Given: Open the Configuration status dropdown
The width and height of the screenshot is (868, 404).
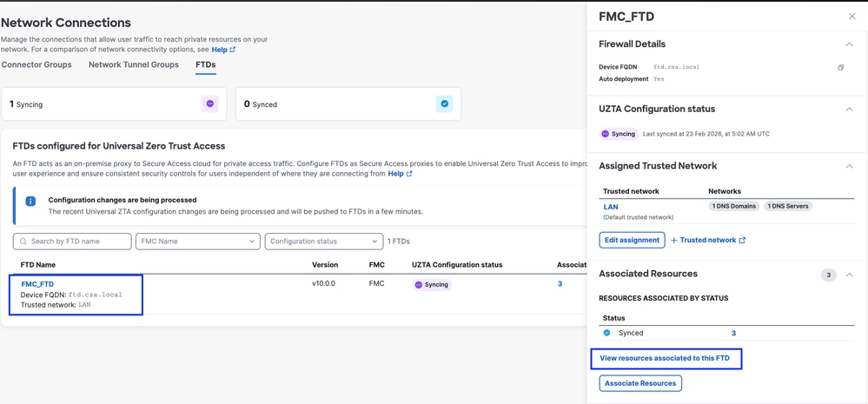Looking at the screenshot, I should [324, 242].
